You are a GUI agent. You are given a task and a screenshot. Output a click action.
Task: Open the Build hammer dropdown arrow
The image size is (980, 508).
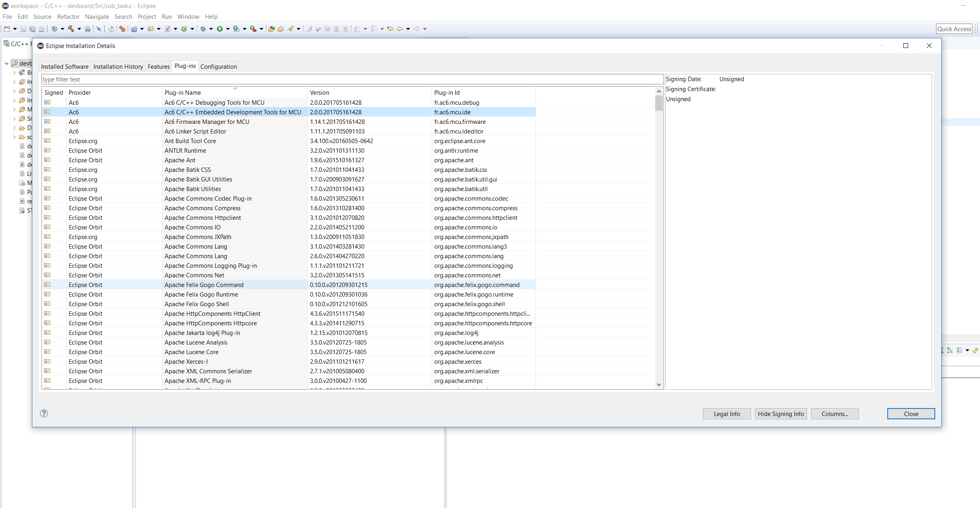tap(79, 29)
